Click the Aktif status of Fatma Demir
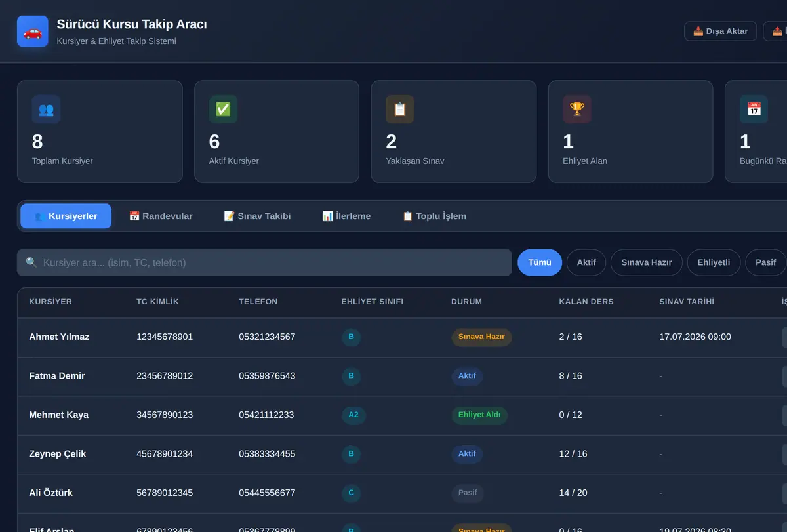The height and width of the screenshot is (532, 787). click(x=468, y=377)
